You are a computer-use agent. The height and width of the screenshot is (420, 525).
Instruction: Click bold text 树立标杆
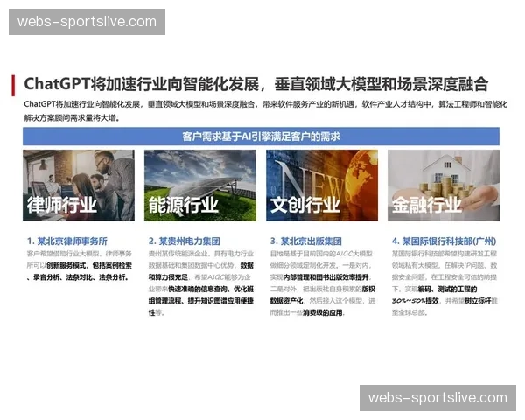pyautogui.click(x=478, y=301)
